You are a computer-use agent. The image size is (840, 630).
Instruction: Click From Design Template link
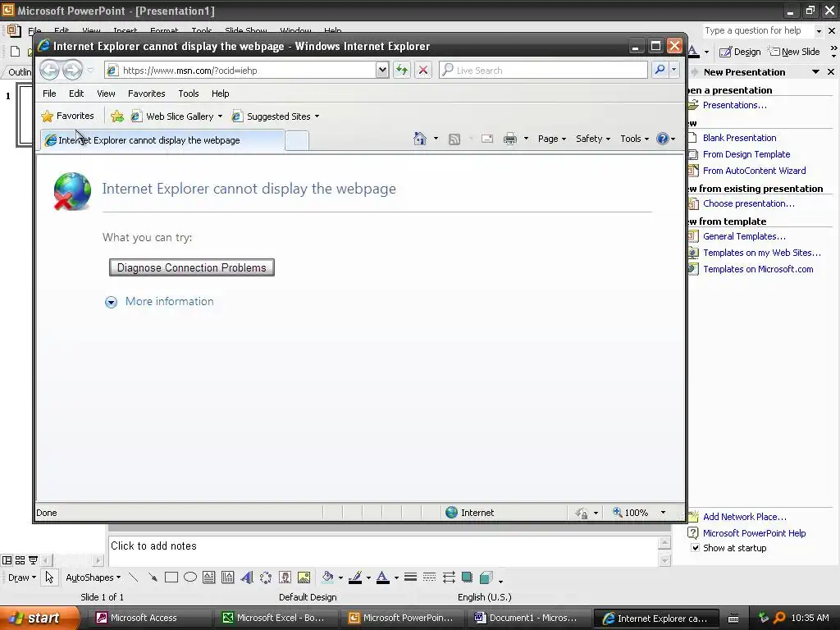(x=746, y=154)
